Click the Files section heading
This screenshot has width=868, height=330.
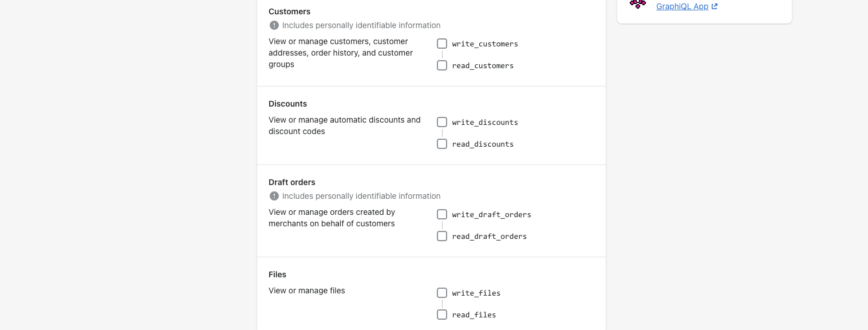(278, 274)
